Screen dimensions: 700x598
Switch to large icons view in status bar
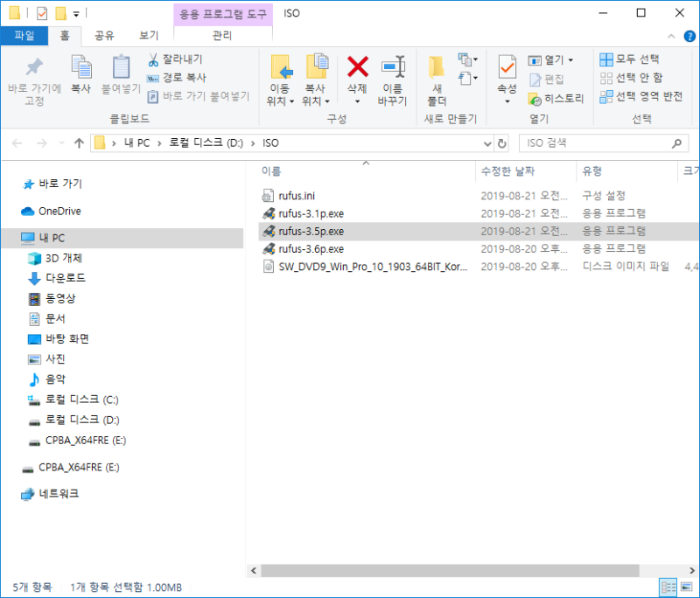pyautogui.click(x=687, y=587)
